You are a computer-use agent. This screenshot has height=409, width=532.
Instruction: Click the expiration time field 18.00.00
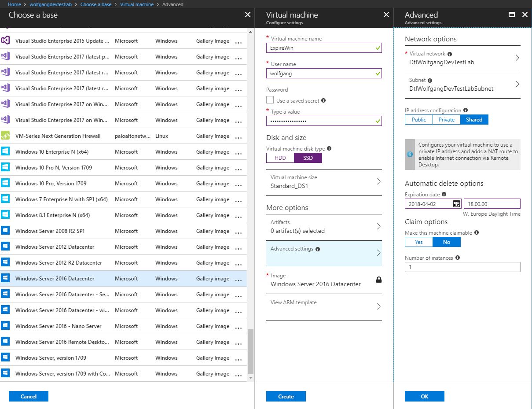click(x=492, y=204)
